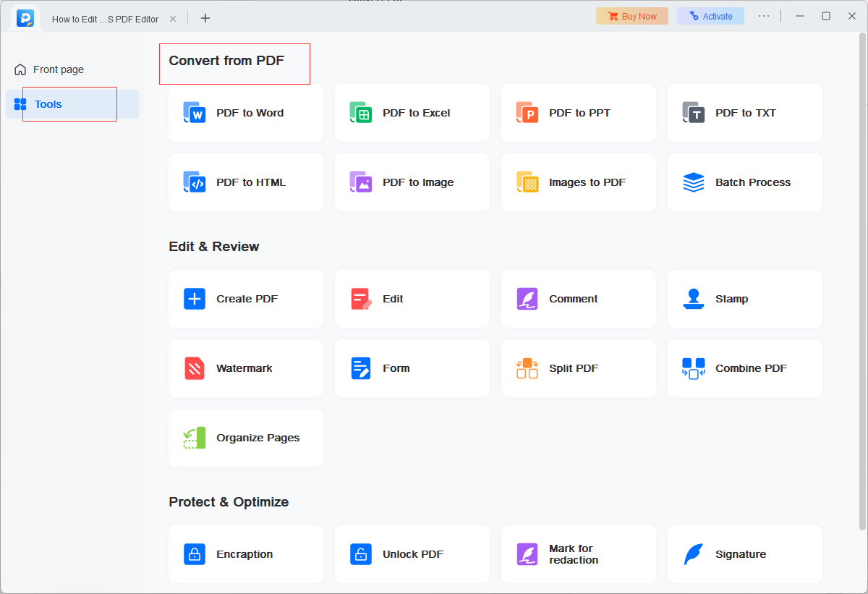Image resolution: width=868 pixels, height=594 pixels.
Task: Launch the Batch Process label
Action: click(753, 182)
